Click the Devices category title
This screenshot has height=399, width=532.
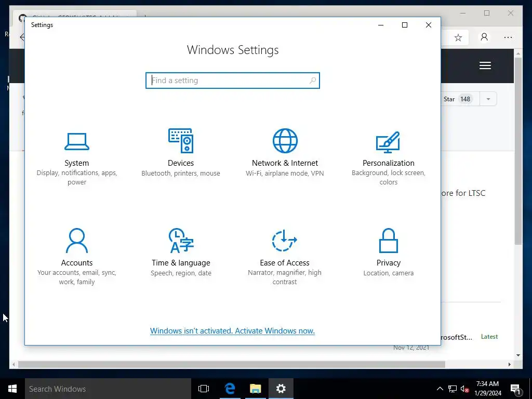pyautogui.click(x=181, y=163)
